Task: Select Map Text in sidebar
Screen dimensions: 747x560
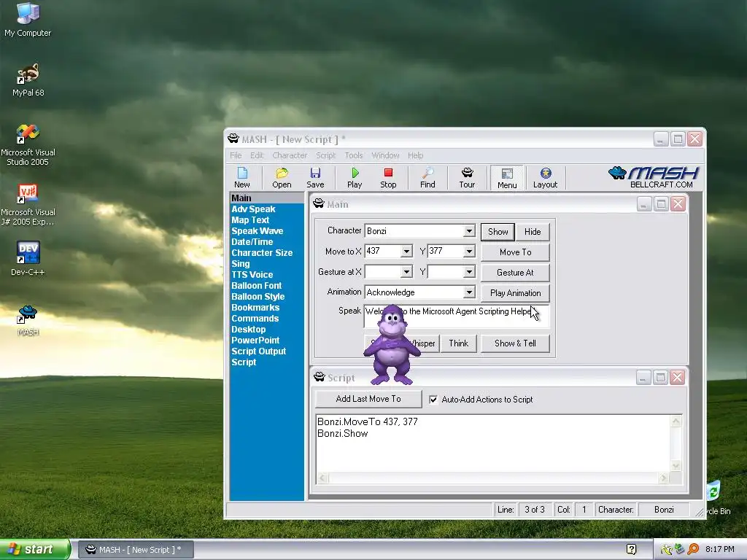Action: (250, 220)
